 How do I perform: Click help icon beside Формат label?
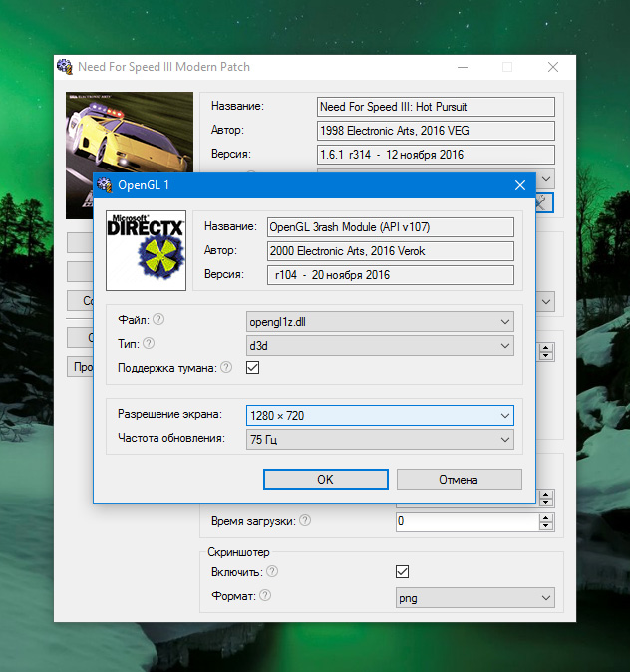[x=265, y=595]
